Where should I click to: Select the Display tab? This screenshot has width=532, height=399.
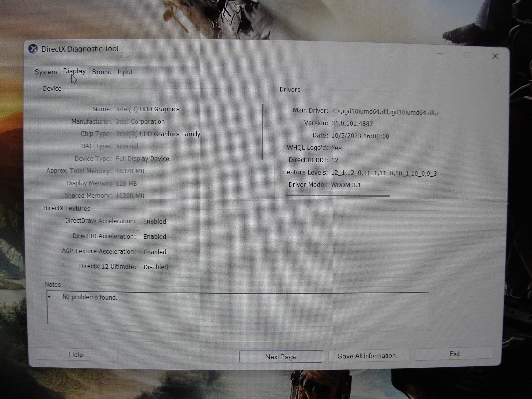[x=74, y=71]
